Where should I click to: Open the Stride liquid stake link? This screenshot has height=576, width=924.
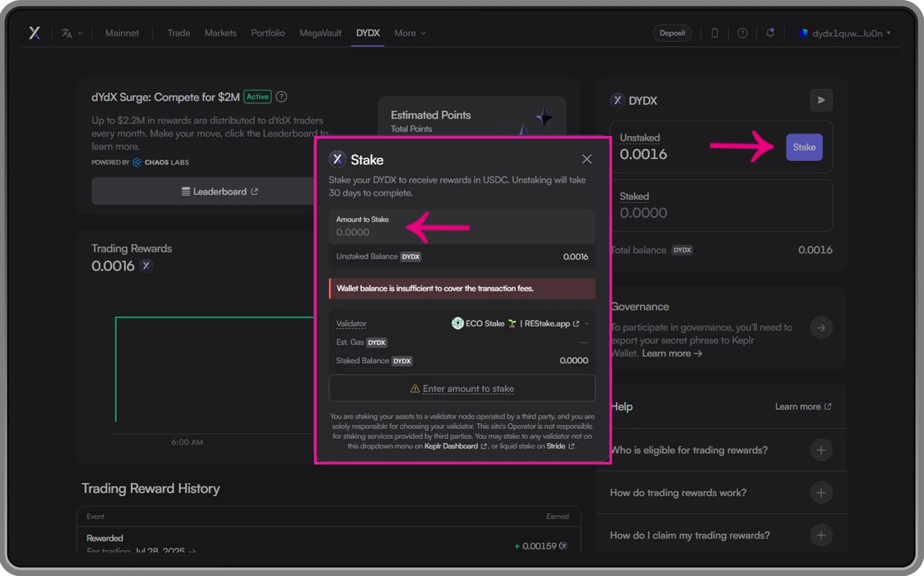coord(560,446)
